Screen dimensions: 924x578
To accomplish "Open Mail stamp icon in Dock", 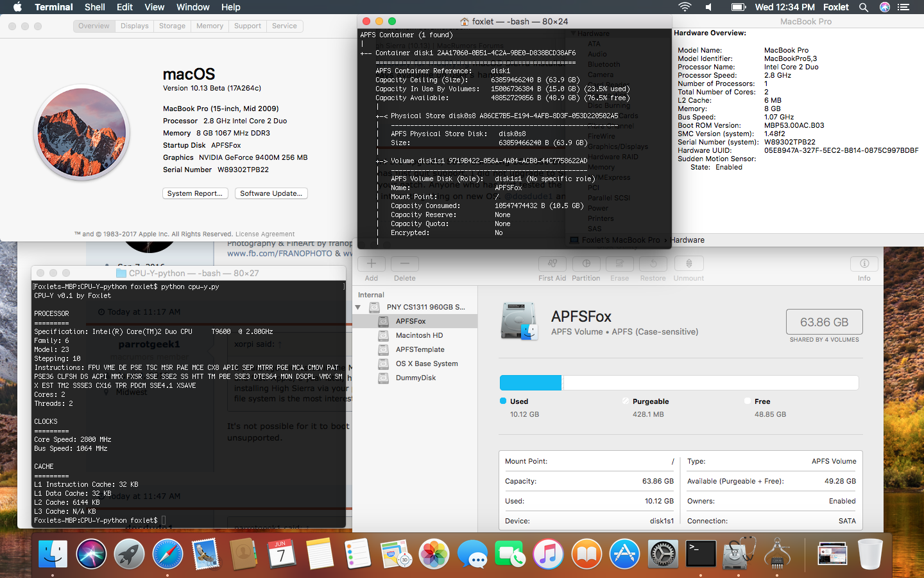I will pos(206,554).
